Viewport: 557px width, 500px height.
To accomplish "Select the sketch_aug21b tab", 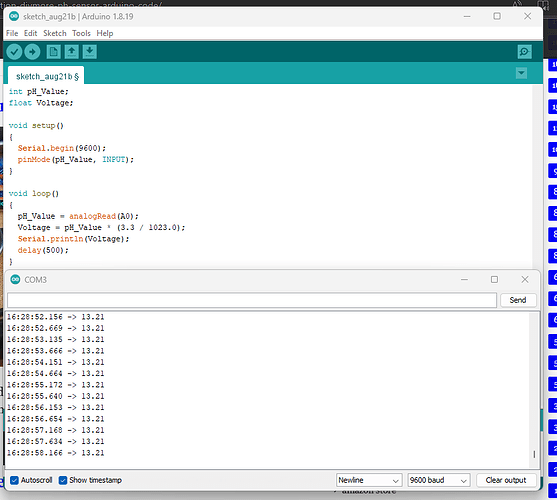I will [x=47, y=76].
